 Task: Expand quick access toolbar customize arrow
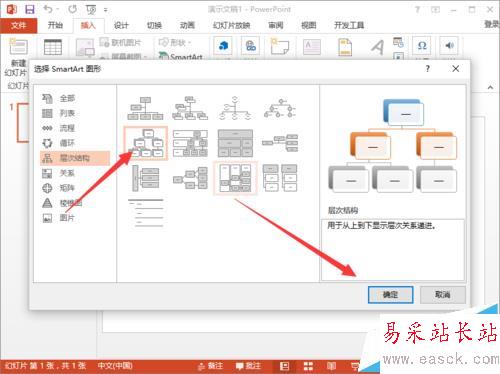tap(106, 10)
